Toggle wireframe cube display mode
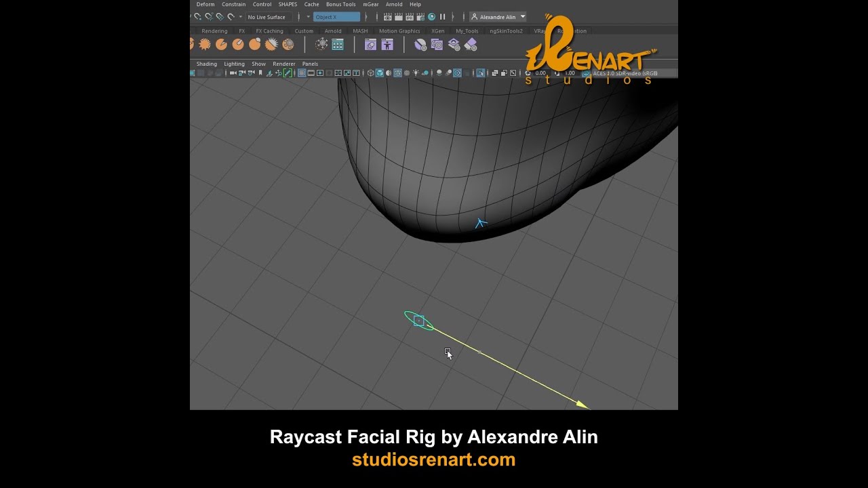Screen dimensions: 868x488 coord(370,73)
